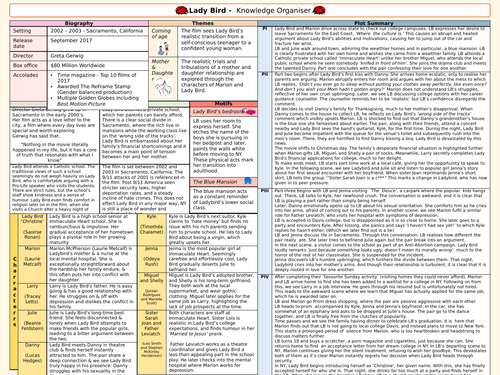Select the 'Release date' row label

tap(28, 43)
